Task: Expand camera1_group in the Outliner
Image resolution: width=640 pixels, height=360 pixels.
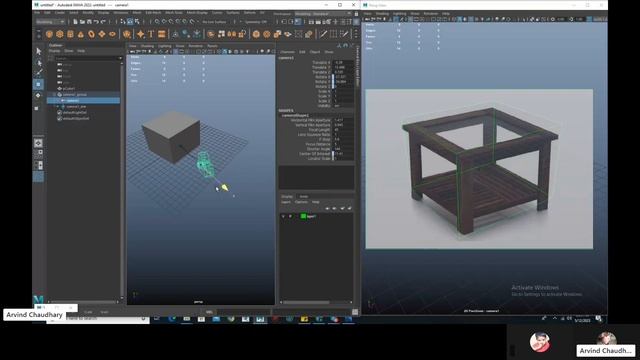Action: [54, 95]
